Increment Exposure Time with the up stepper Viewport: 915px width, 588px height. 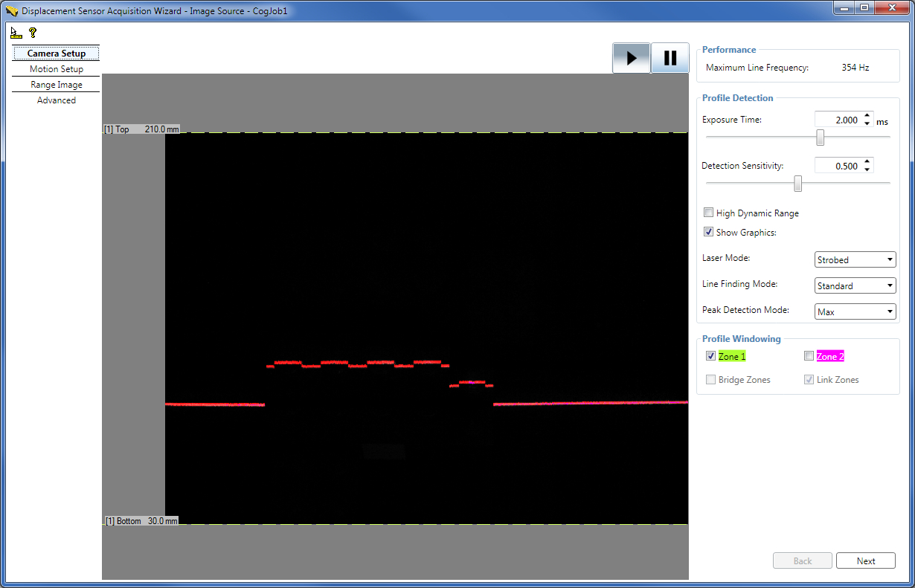(x=867, y=115)
